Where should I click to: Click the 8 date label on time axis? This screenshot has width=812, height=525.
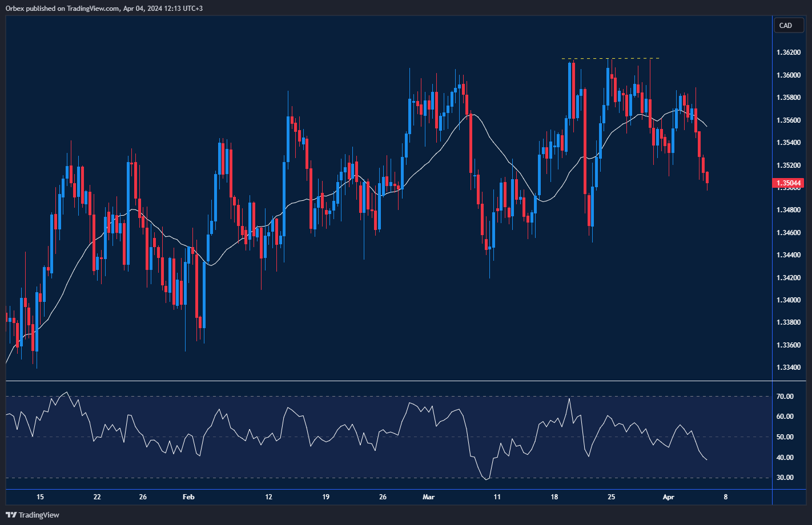click(x=725, y=497)
